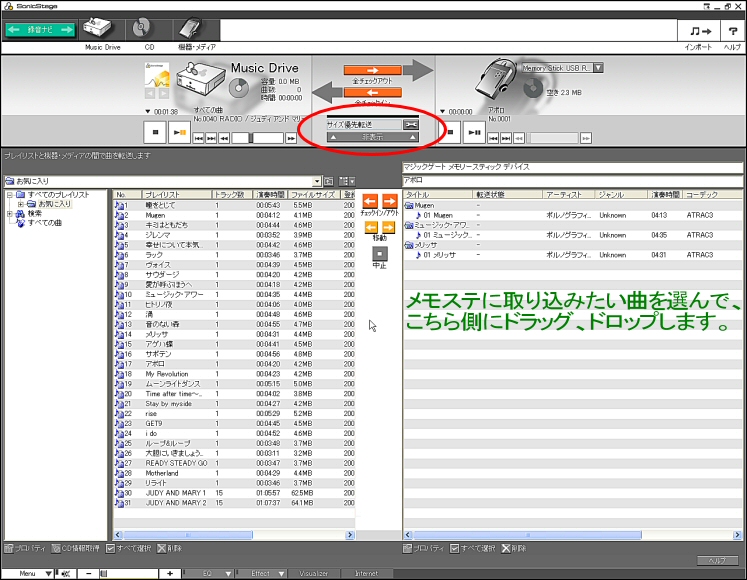Toggle すべて選択 checkbox under the playlist panel
Image resolution: width=747 pixels, height=580 pixels.
[x=111, y=548]
